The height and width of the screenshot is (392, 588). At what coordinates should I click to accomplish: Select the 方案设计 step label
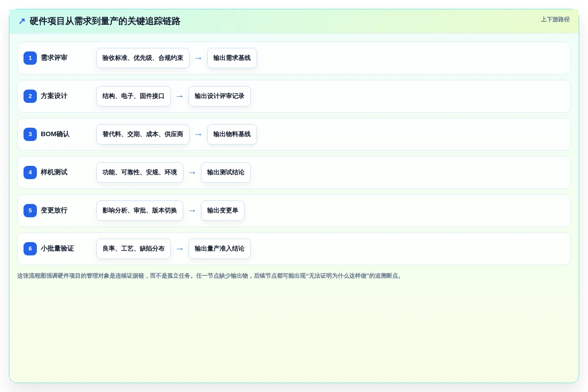(54, 96)
